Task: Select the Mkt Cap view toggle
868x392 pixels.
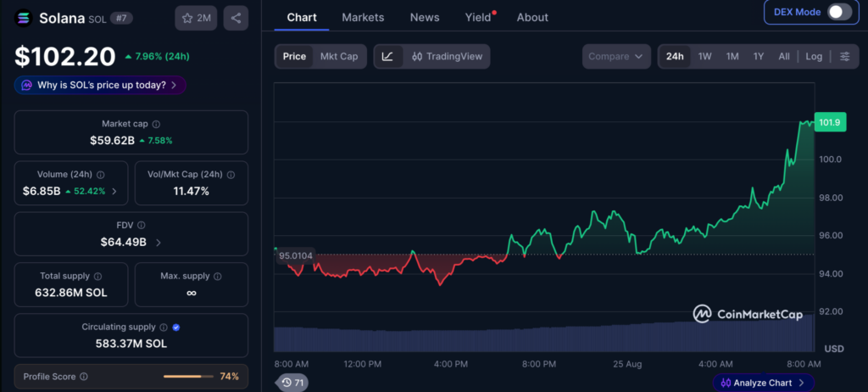Action: click(x=339, y=57)
